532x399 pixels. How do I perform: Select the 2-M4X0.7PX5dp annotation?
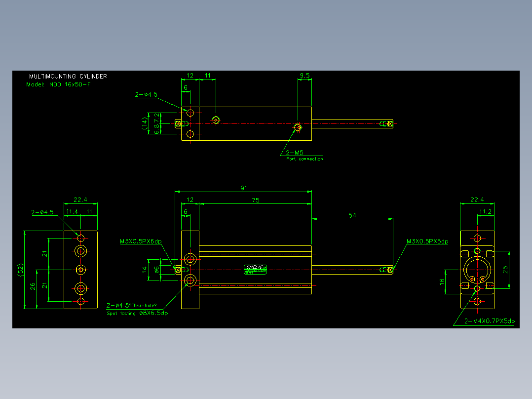490,321
